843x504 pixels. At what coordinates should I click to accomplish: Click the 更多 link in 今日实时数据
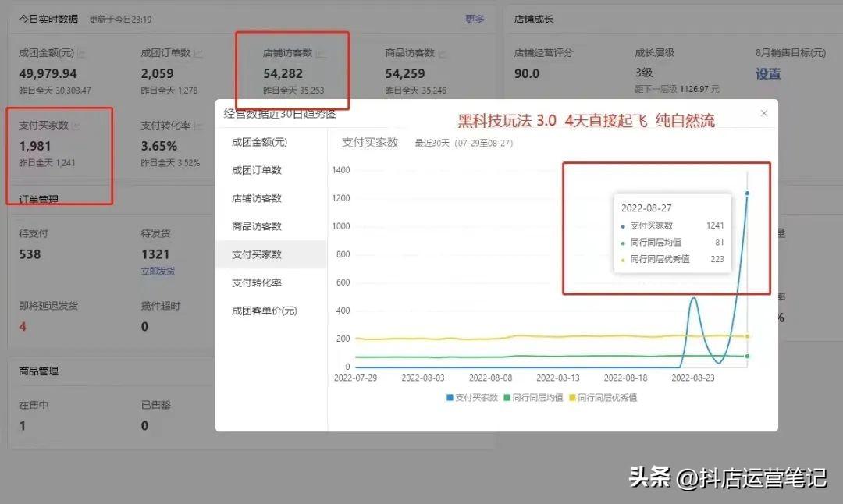(x=475, y=19)
